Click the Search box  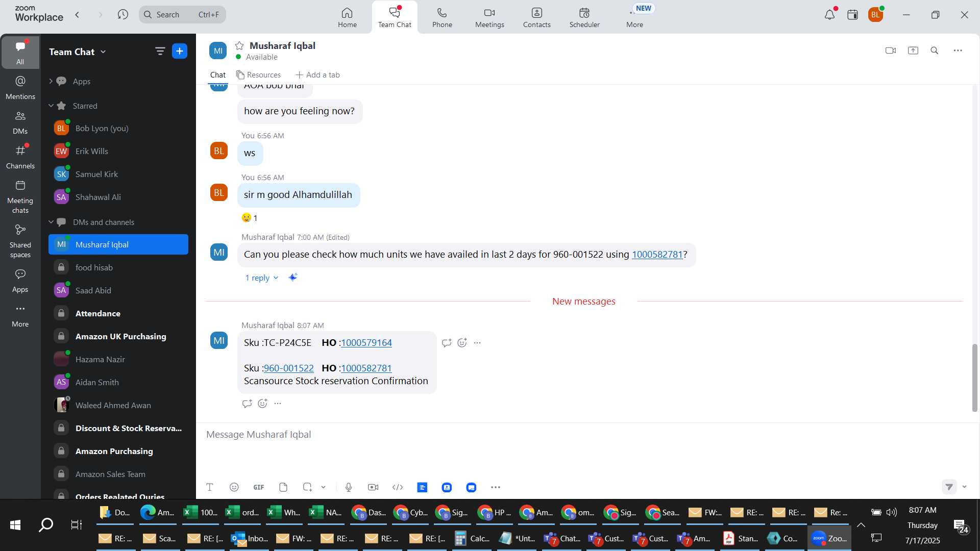click(182, 15)
